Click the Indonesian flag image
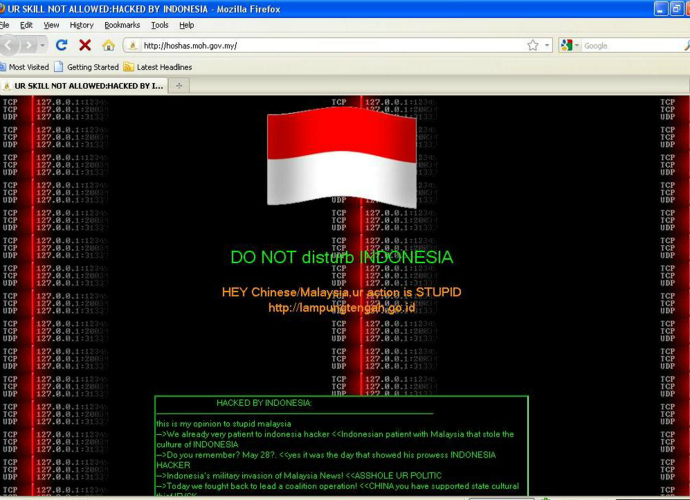The width and height of the screenshot is (690, 500). coord(342,158)
